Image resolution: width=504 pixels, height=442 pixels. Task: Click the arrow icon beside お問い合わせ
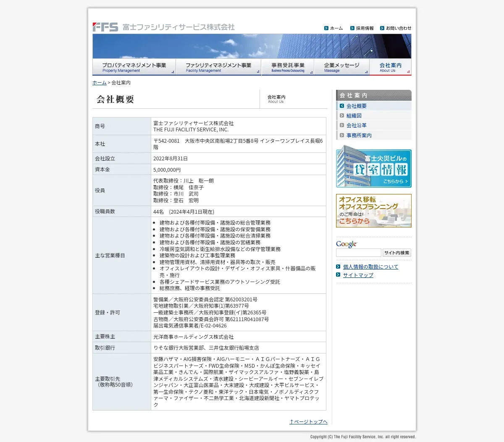(382, 28)
